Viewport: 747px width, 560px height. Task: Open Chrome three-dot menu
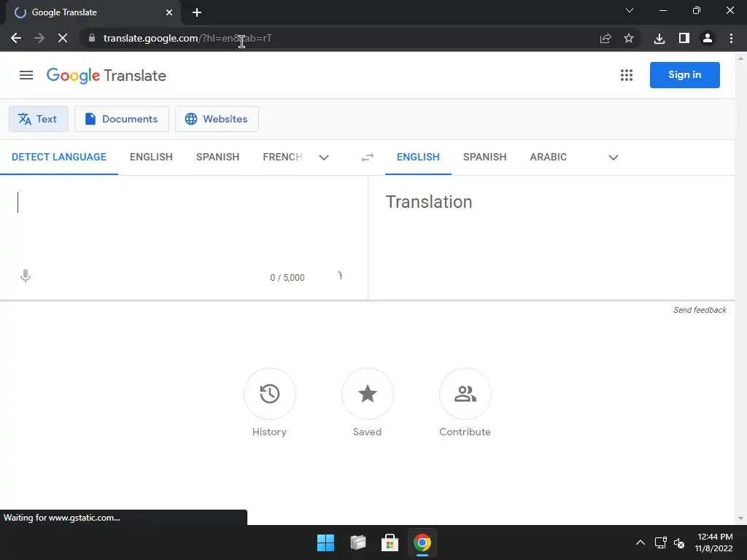pos(731,38)
